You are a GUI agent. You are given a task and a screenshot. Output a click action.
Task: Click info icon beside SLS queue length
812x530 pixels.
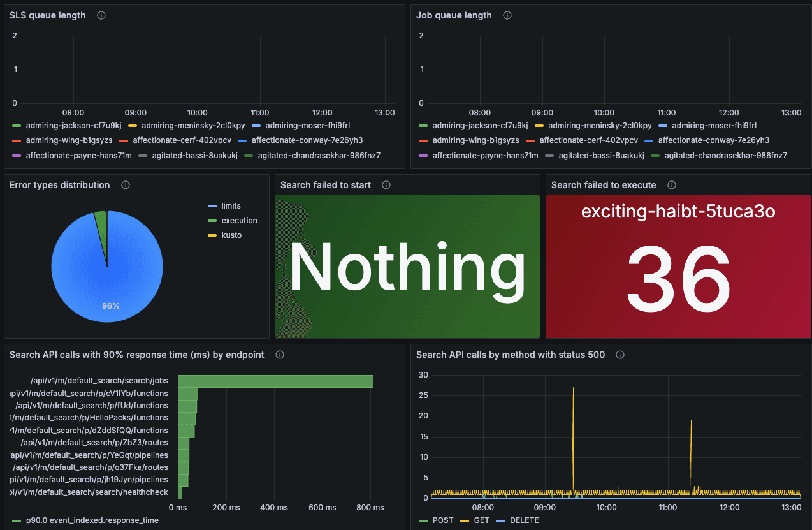click(x=101, y=15)
